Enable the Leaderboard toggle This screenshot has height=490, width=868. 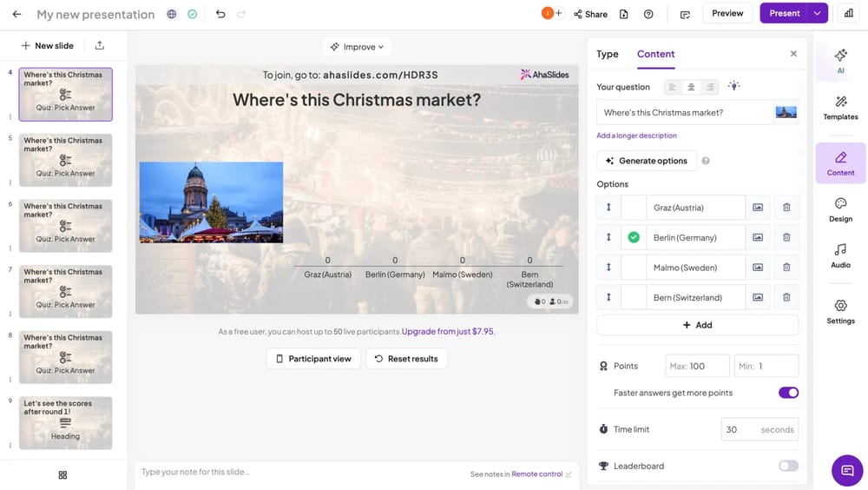(788, 466)
